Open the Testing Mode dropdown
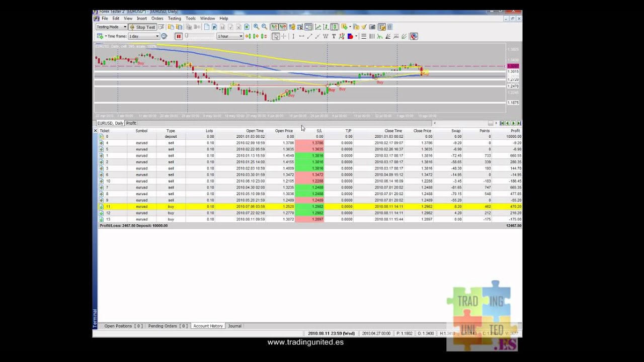This screenshot has height=362, width=644. tap(111, 27)
